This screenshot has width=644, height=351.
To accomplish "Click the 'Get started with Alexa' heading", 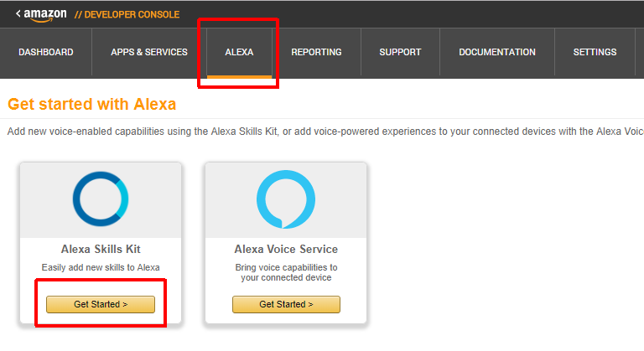I will pyautogui.click(x=92, y=105).
